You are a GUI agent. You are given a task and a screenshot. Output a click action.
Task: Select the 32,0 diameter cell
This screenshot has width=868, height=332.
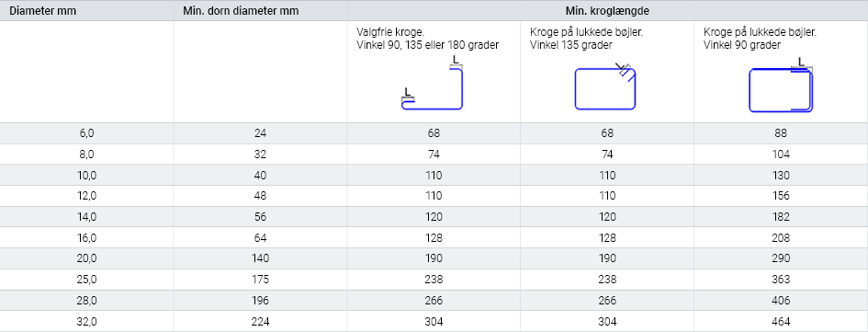click(87, 322)
